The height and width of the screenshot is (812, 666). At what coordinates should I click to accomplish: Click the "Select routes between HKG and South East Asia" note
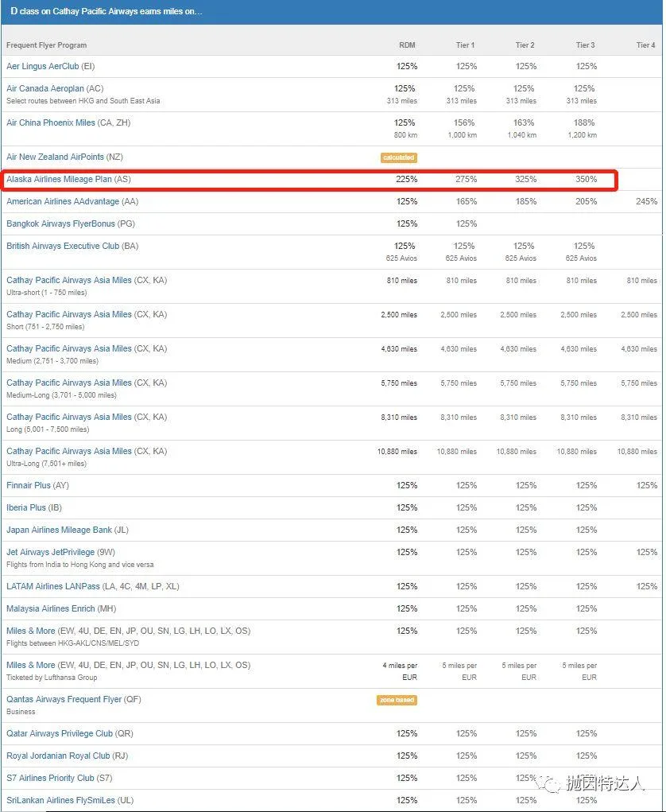pos(83,101)
